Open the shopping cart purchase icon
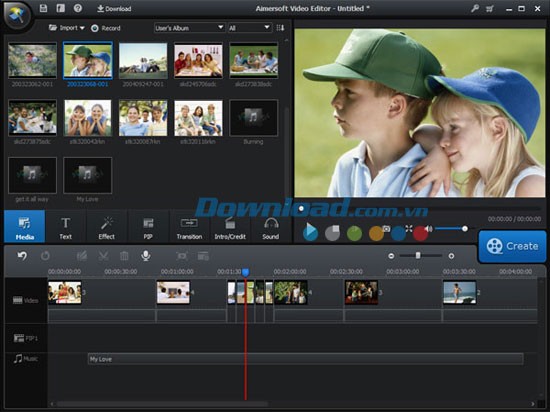 click(490, 9)
